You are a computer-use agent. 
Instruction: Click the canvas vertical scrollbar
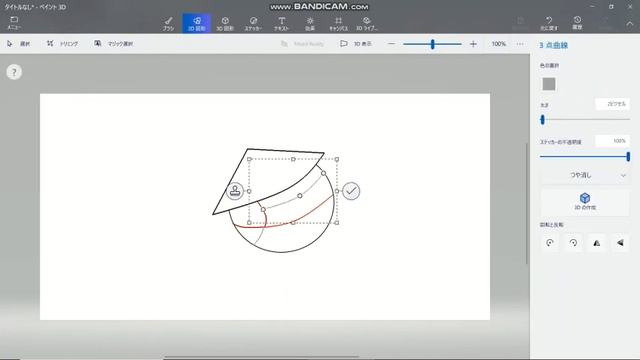coord(527,203)
